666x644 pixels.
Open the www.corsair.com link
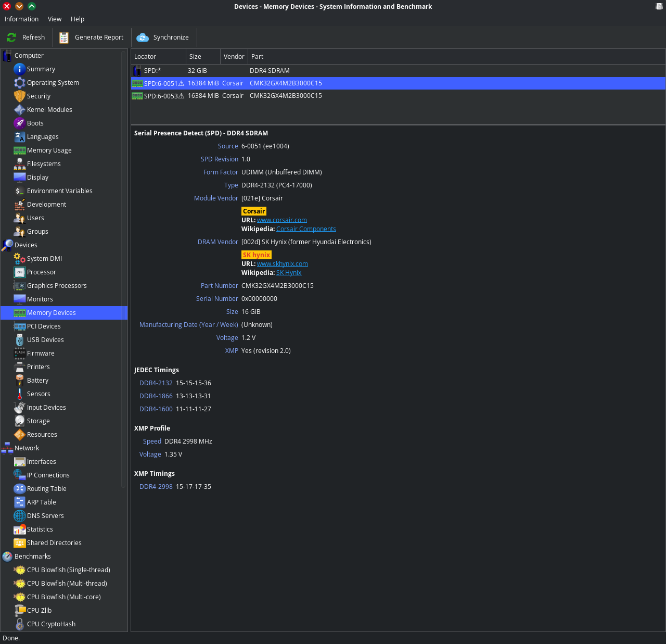pos(281,220)
